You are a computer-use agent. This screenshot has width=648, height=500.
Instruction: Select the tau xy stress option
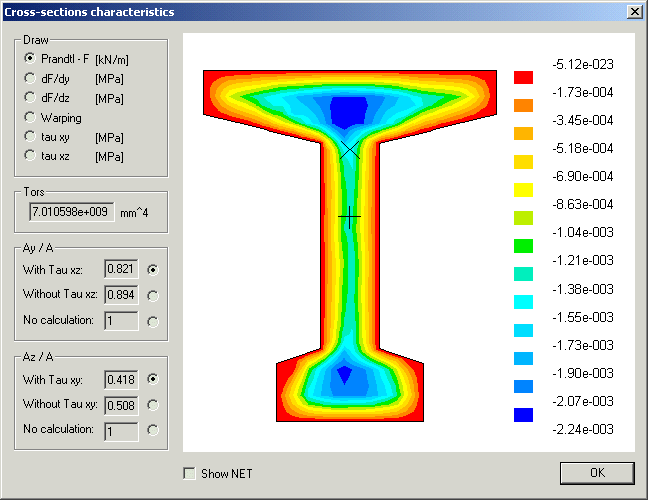[30, 136]
